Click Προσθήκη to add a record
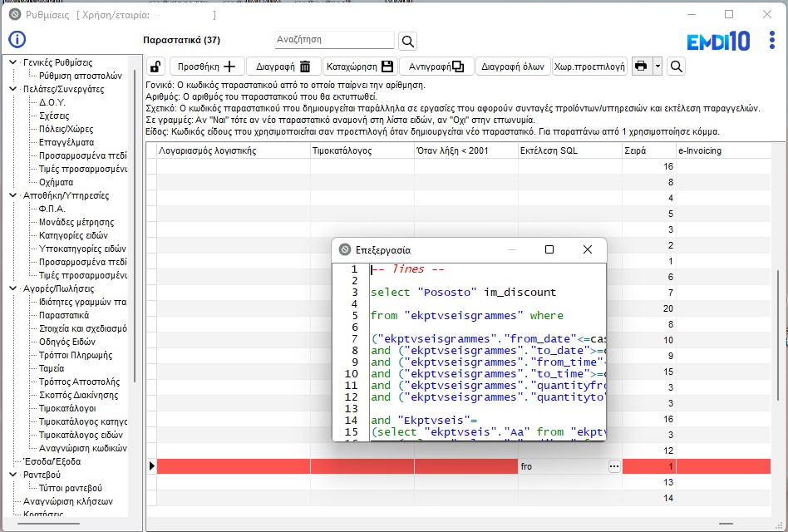The width and height of the screenshot is (788, 532). coord(207,66)
